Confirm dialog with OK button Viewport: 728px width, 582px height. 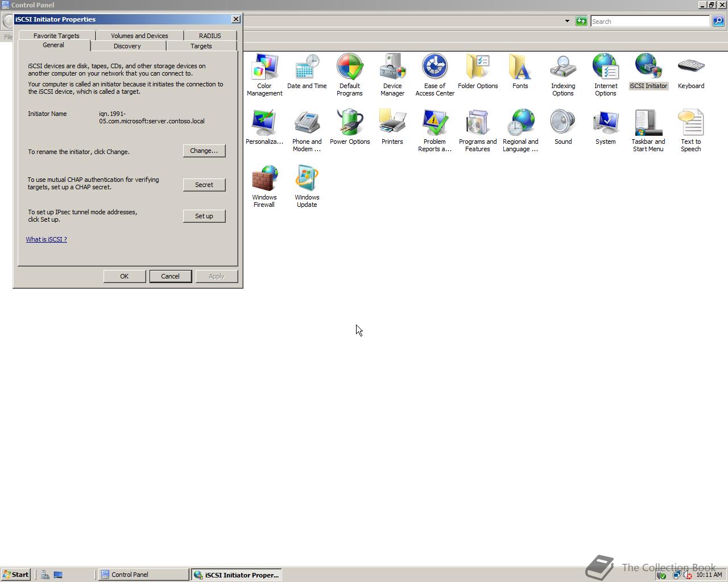[125, 276]
